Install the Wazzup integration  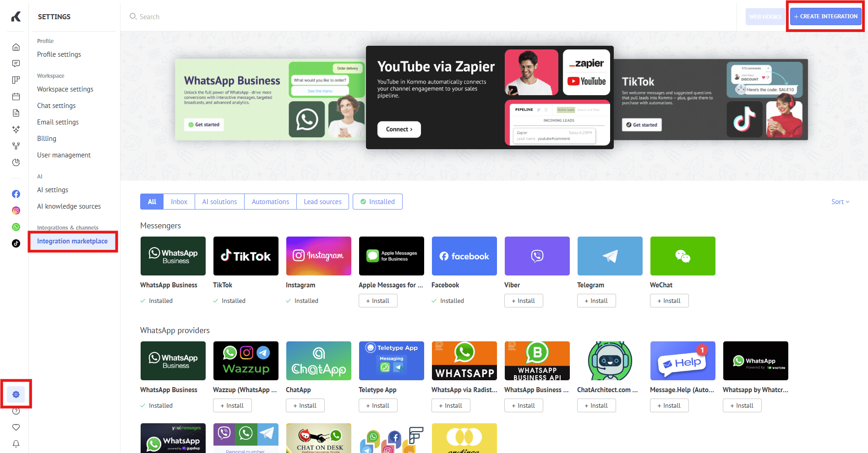[x=232, y=405]
